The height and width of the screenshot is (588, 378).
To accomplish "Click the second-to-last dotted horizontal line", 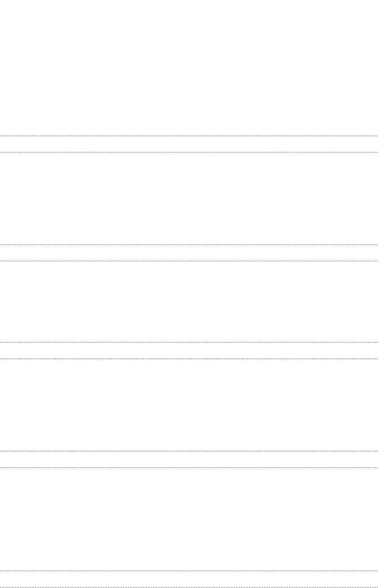I will [189, 571].
